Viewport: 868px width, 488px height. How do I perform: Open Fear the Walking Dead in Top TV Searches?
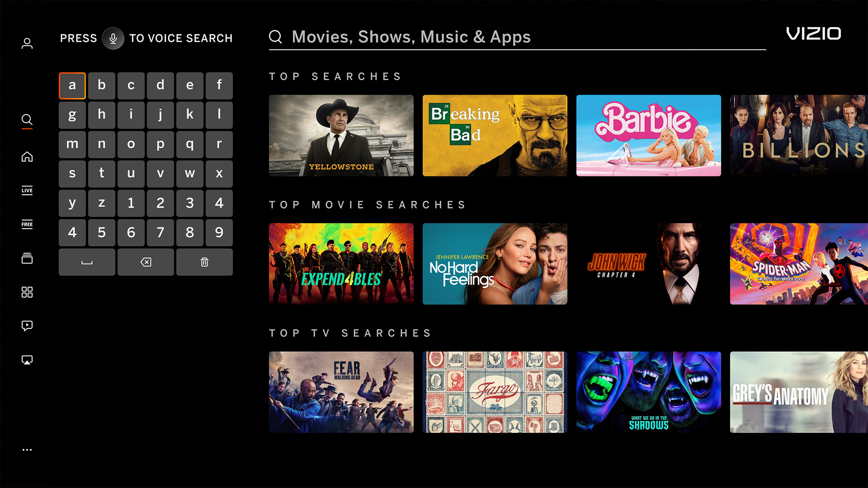(x=342, y=391)
